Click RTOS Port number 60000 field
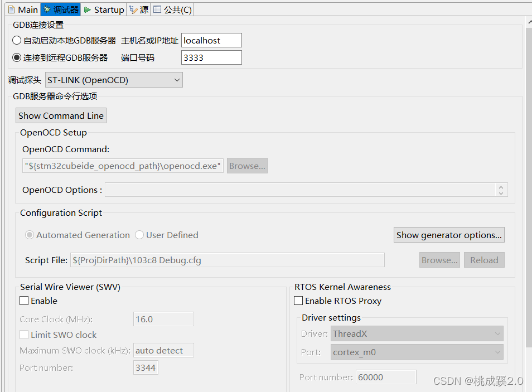532x392 pixels. tap(386, 377)
